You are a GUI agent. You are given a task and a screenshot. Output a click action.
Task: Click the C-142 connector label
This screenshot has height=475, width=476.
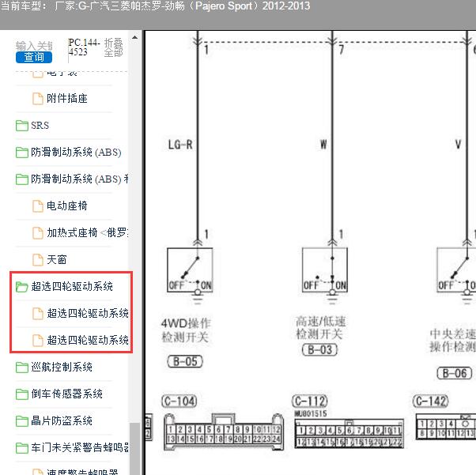point(430,401)
